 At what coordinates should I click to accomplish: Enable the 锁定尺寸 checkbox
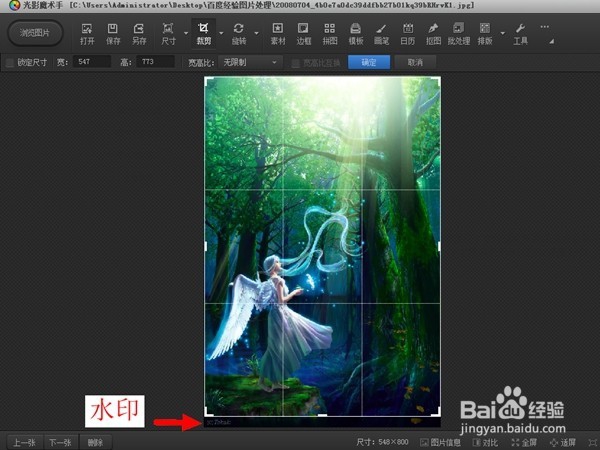tap(10, 62)
